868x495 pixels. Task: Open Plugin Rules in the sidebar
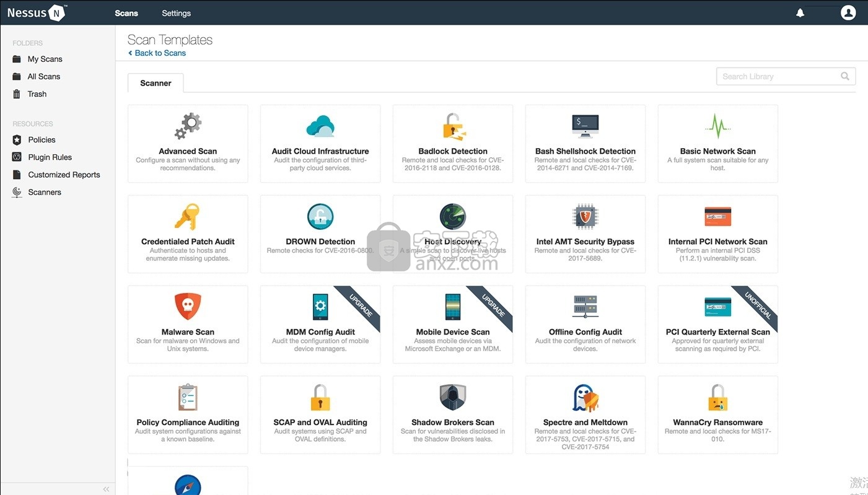pyautogui.click(x=50, y=157)
